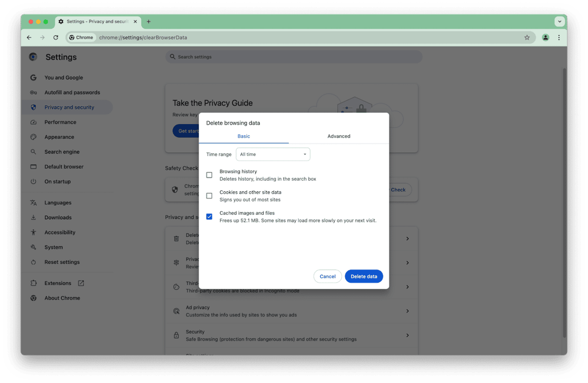Image resolution: width=588 pixels, height=383 pixels.
Task: Click the Security row chevron arrow
Action: 408,335
